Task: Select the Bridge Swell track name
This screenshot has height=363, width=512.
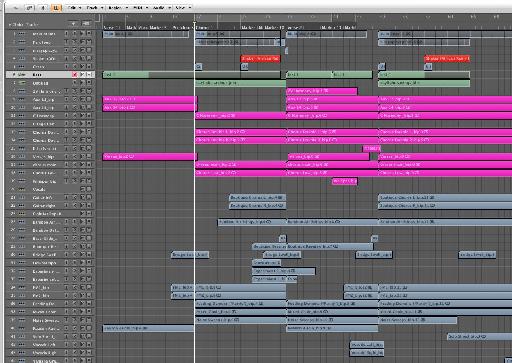Action: [x=44, y=255]
